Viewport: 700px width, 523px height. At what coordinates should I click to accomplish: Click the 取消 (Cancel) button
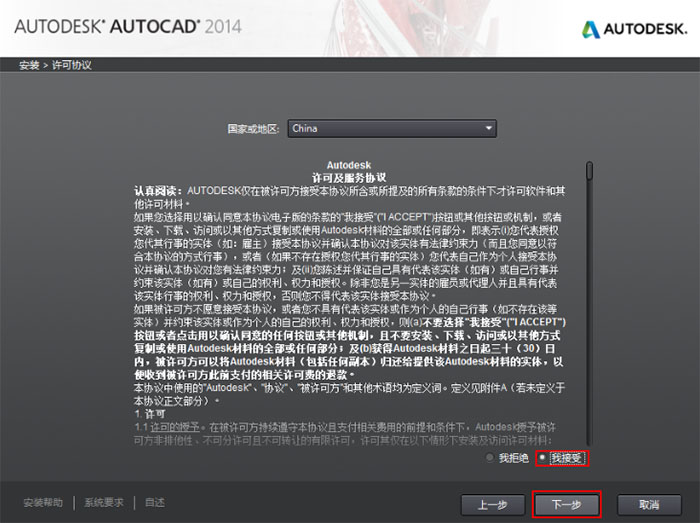click(649, 505)
